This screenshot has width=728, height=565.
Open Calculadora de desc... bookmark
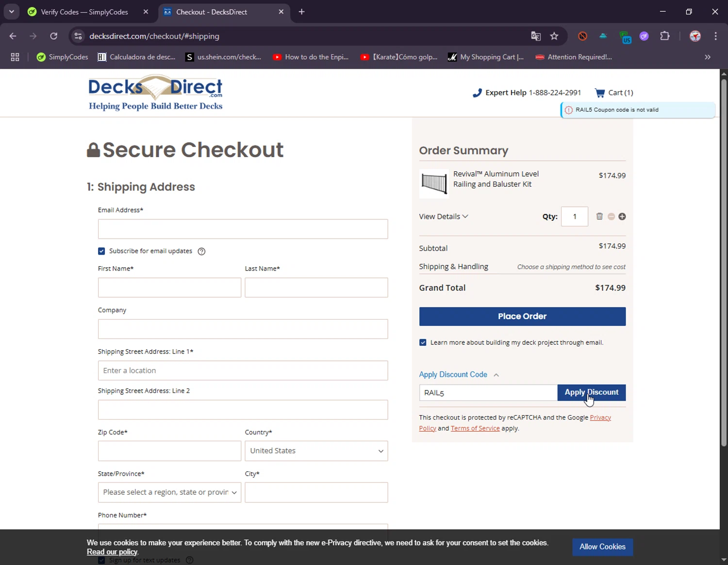[x=137, y=57]
